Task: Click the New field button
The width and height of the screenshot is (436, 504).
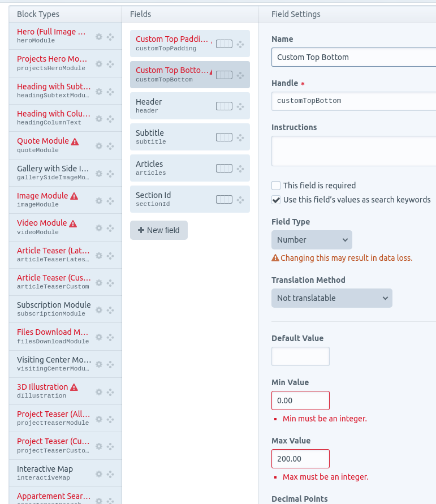Action: tap(159, 230)
